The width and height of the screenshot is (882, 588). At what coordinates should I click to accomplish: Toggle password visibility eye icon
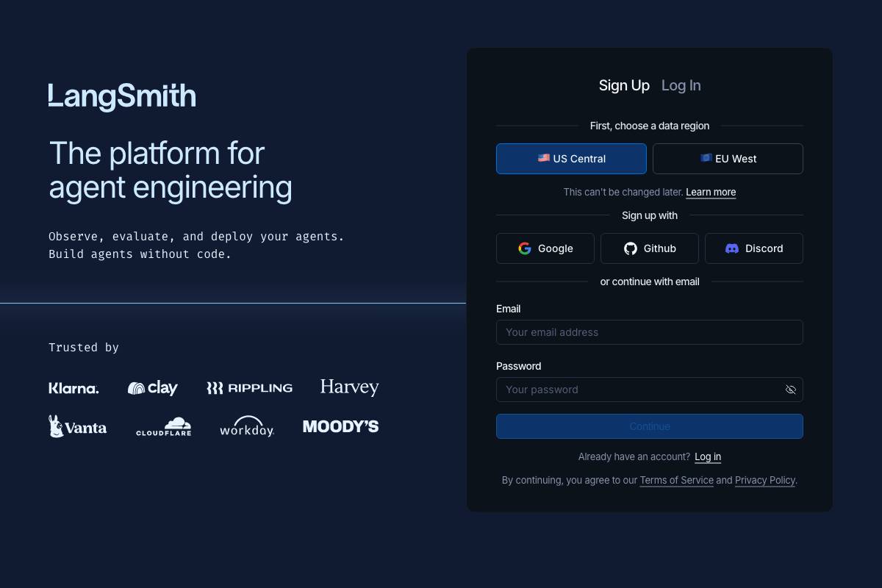(x=791, y=390)
